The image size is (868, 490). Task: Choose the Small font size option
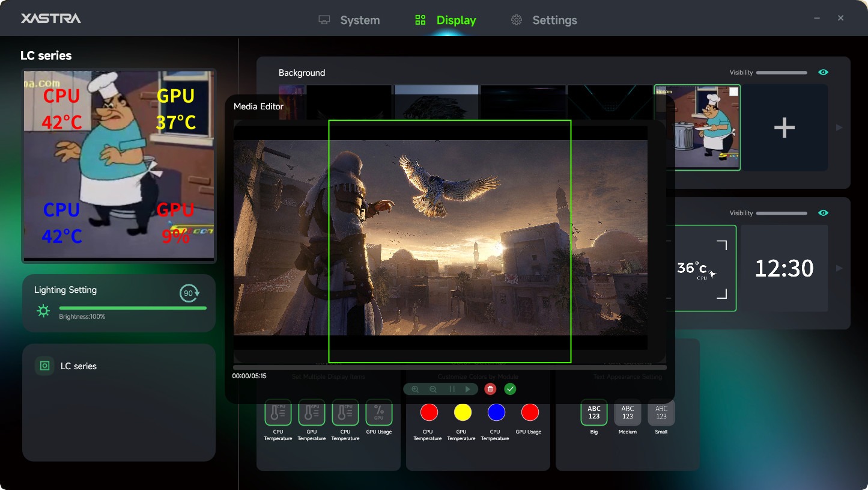pyautogui.click(x=661, y=412)
